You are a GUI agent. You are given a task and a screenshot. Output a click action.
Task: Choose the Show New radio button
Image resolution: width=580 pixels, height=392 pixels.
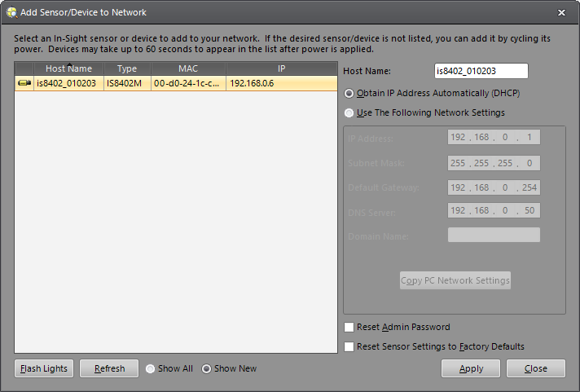(x=207, y=368)
